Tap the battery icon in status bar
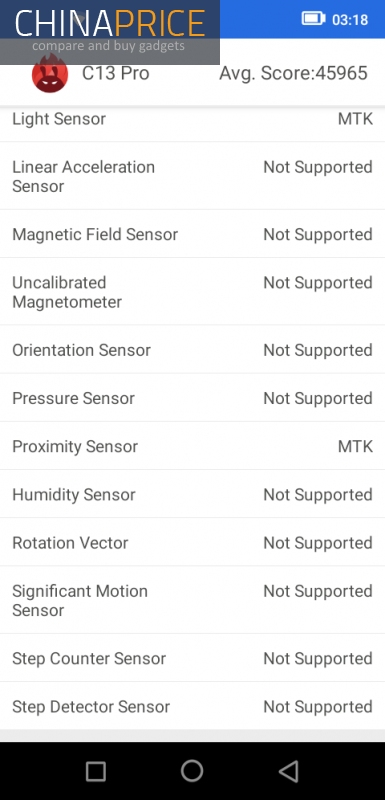 point(313,19)
